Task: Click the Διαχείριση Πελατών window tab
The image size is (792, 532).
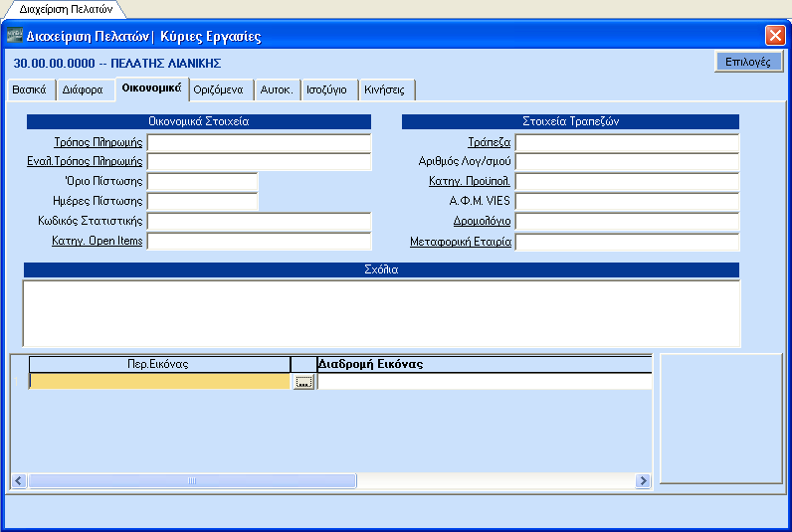Action: (66, 9)
